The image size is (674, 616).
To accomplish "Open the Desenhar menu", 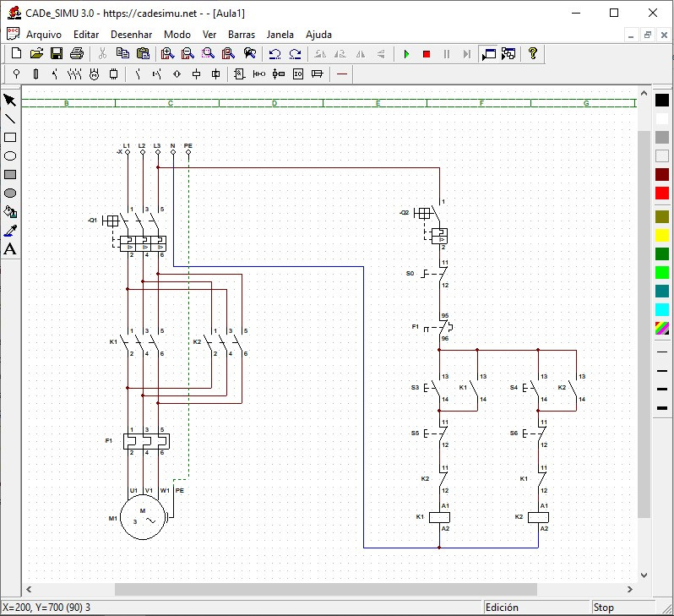I will tap(131, 35).
